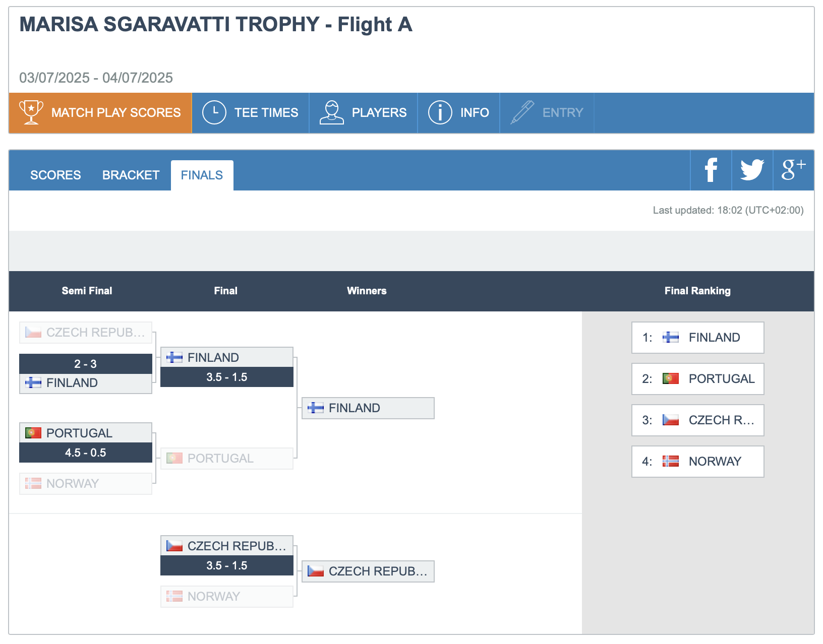Select greyed NORWAY in third-place match
The width and height of the screenshot is (823, 644).
[x=214, y=597]
